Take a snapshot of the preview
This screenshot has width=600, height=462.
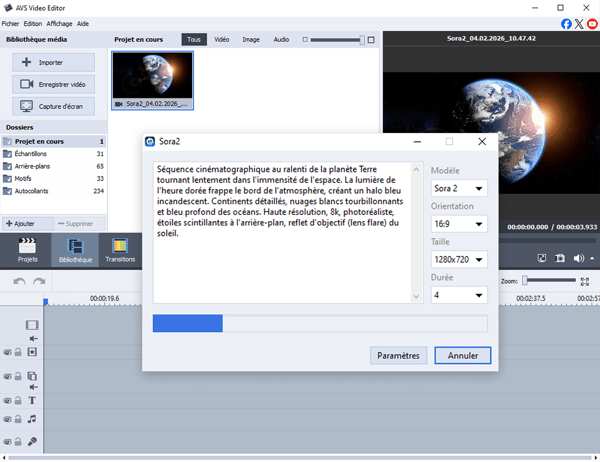560,258
